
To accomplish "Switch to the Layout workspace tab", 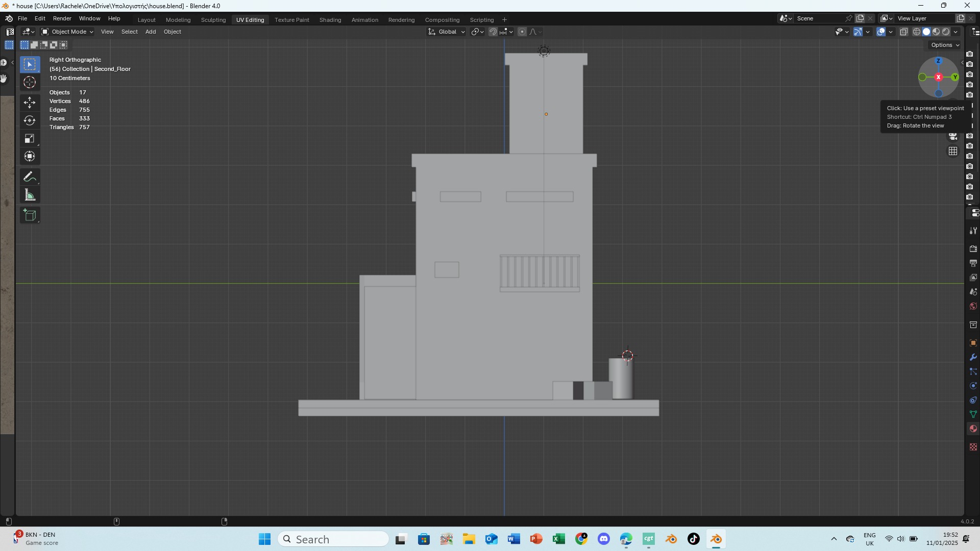I will pos(146,20).
